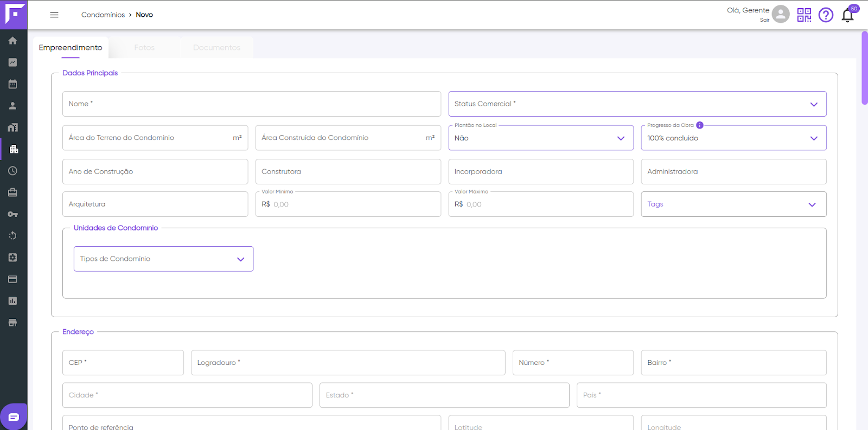Go to home via sidebar house icon
This screenshot has height=430, width=868.
click(12, 41)
